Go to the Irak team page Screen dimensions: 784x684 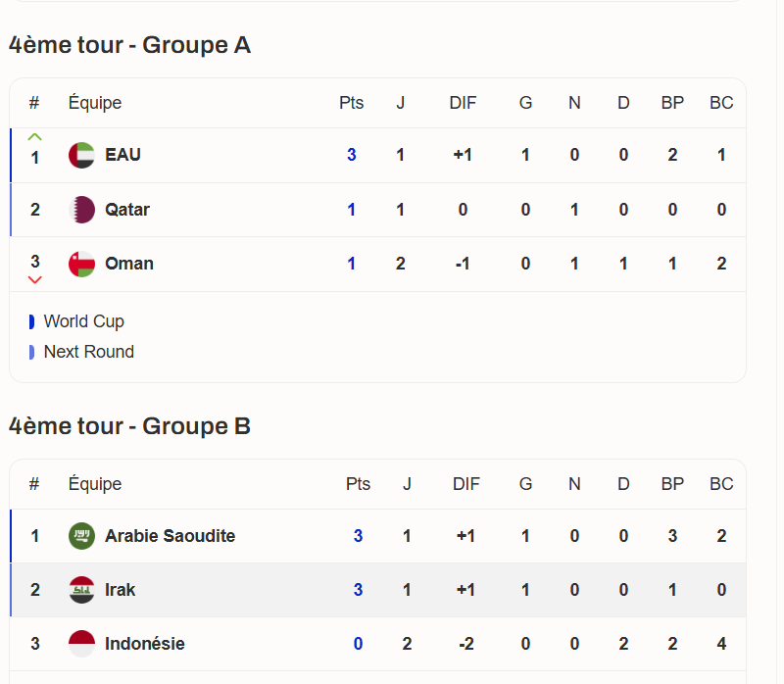coord(121,590)
